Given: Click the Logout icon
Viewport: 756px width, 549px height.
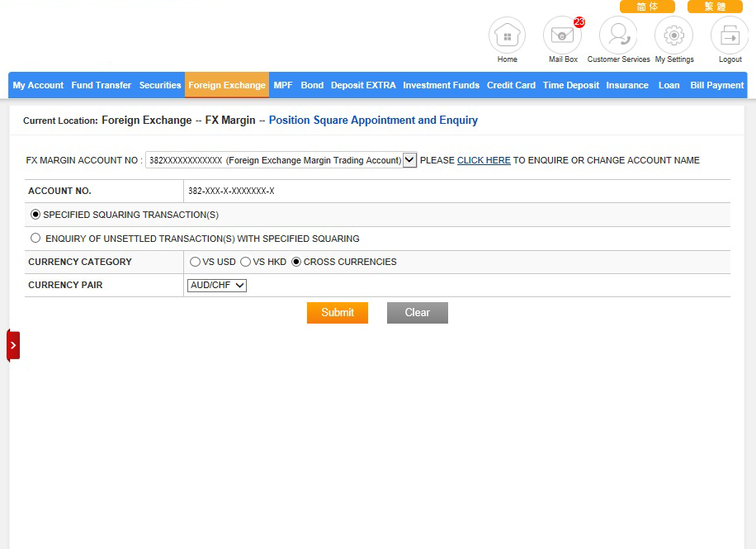Looking at the screenshot, I should point(730,36).
